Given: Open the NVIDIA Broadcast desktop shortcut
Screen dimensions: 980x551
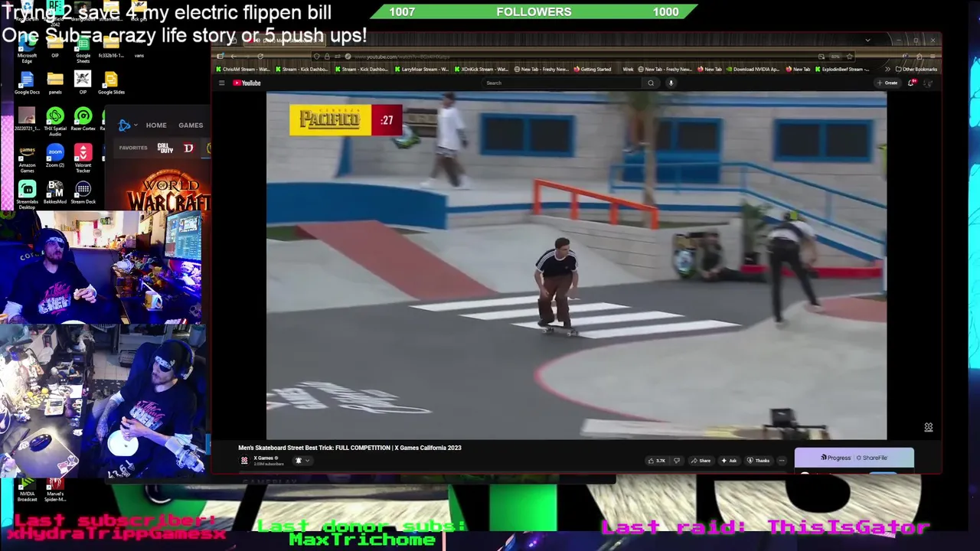Looking at the screenshot, I should [x=27, y=490].
